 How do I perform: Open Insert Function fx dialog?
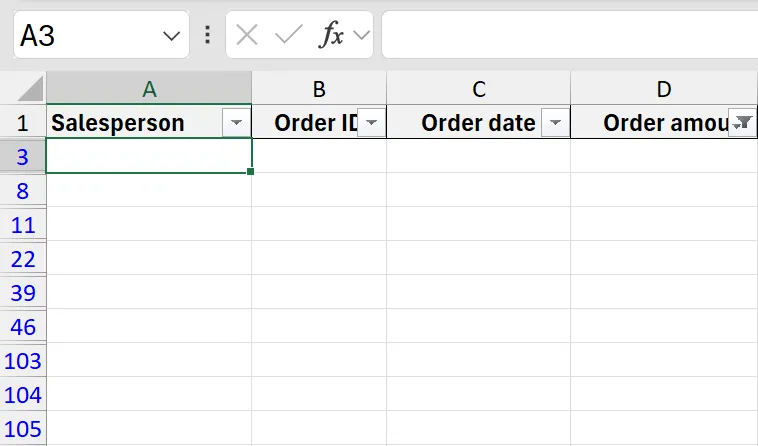tap(331, 36)
